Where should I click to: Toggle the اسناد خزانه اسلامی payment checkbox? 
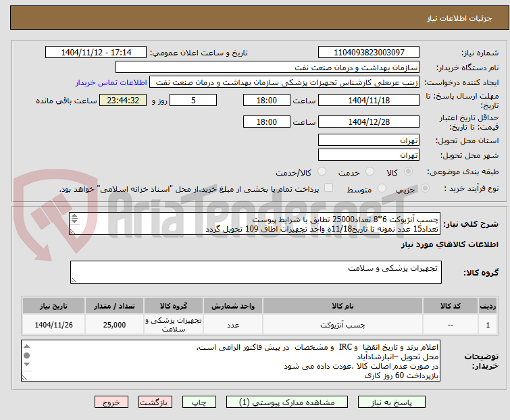pos(329,188)
